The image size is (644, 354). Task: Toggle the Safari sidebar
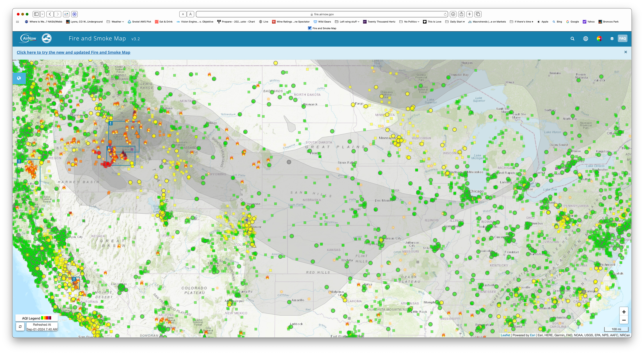tap(37, 14)
